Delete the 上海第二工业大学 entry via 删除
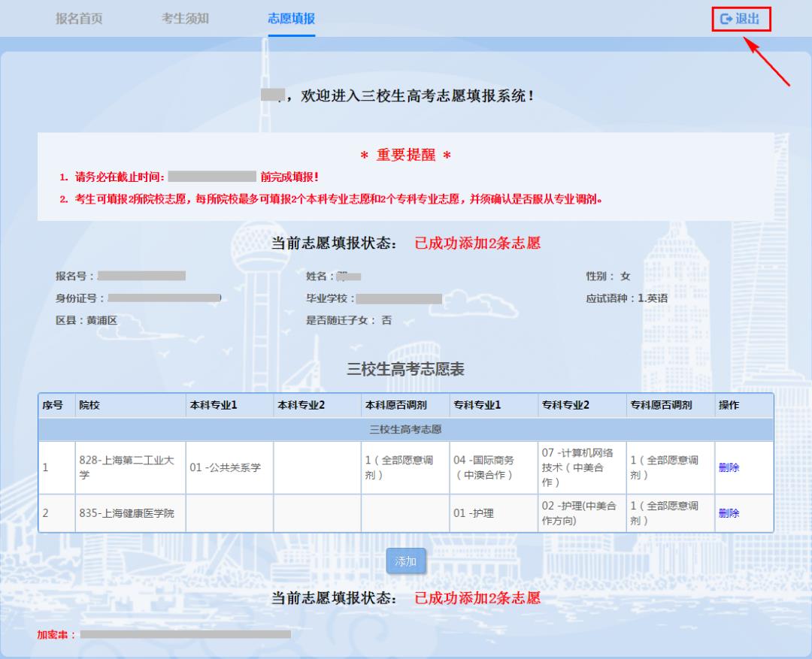 [x=729, y=467]
